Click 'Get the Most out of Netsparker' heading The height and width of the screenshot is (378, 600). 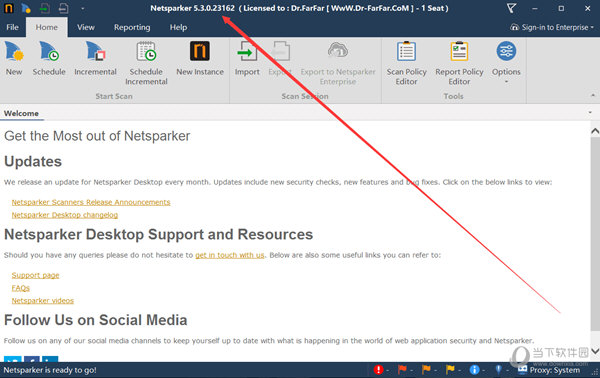coord(97,136)
